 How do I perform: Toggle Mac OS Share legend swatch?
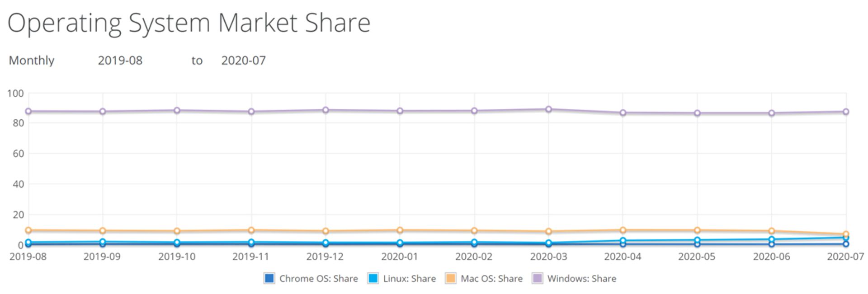point(451,278)
